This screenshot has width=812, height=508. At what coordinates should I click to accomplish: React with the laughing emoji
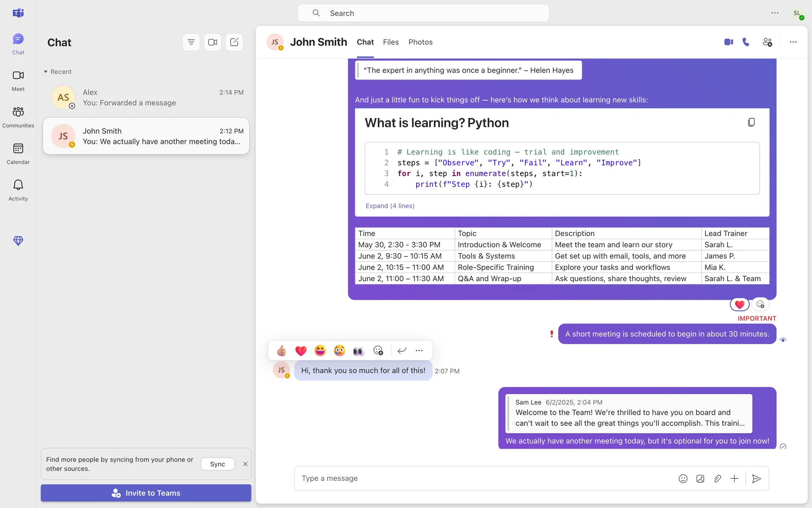(320, 351)
